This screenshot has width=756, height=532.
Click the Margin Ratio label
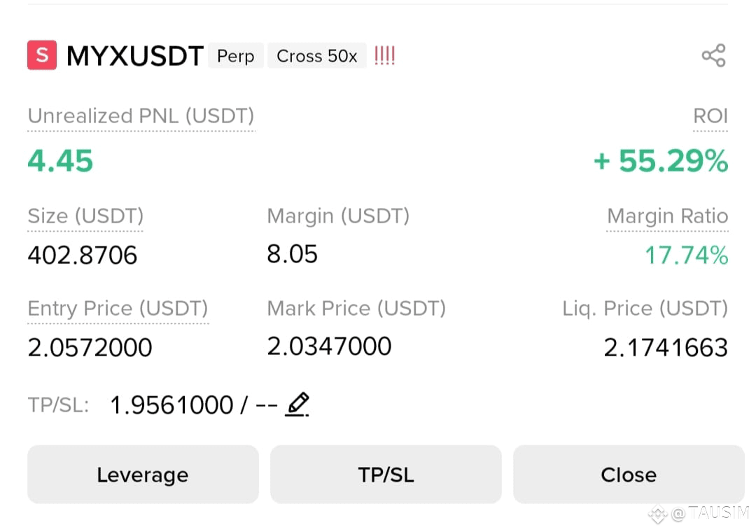[x=667, y=216]
